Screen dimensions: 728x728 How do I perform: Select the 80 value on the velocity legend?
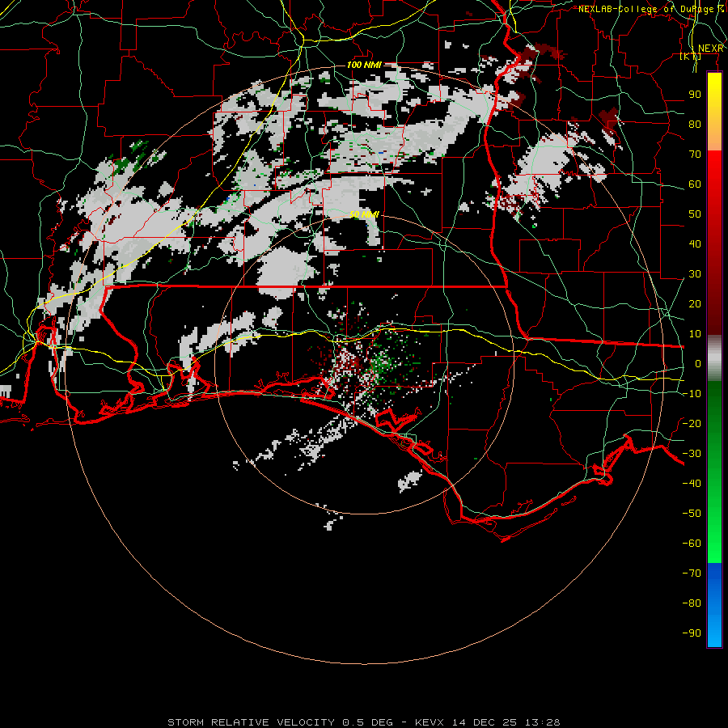[x=695, y=124]
